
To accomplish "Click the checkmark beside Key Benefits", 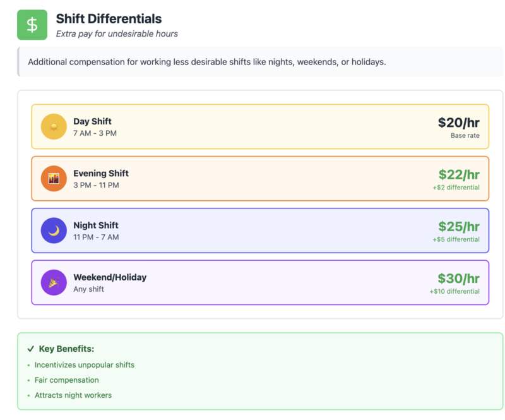I will pos(30,348).
